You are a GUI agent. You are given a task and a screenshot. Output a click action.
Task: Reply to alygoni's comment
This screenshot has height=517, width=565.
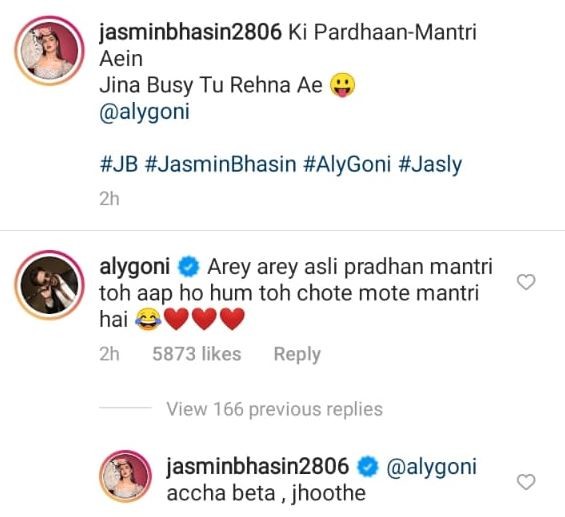[297, 354]
